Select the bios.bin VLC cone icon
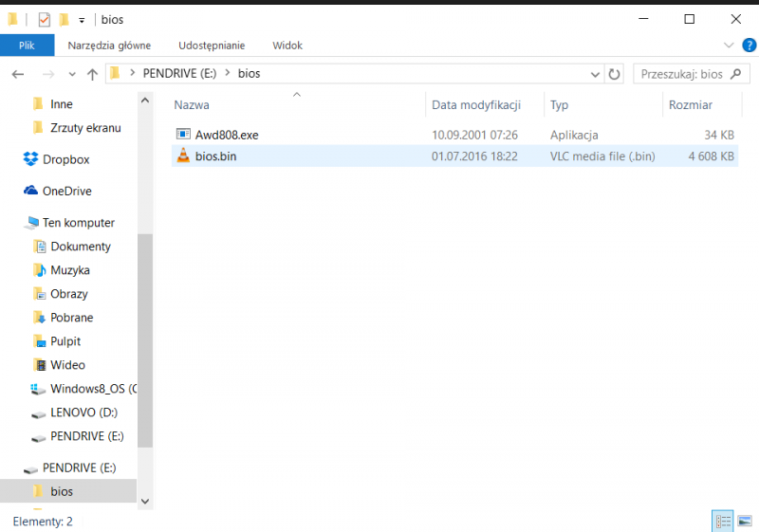This screenshot has height=532, width=759. (183, 156)
